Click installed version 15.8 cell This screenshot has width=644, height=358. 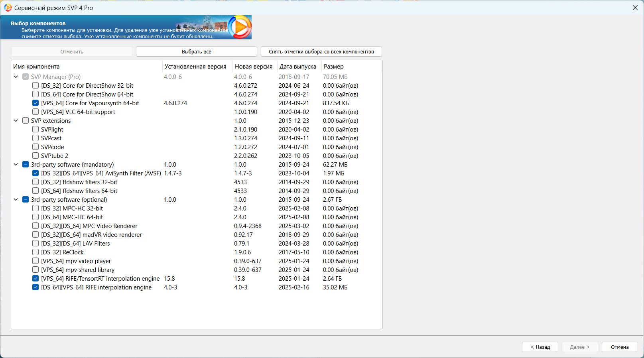click(169, 278)
